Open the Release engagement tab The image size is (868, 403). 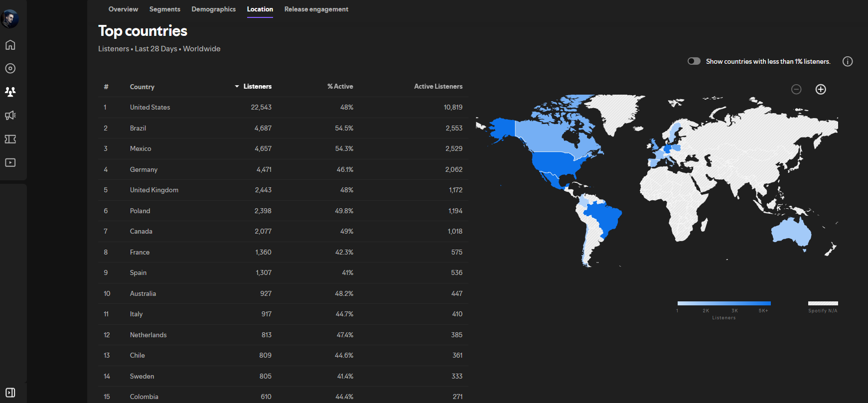point(316,9)
